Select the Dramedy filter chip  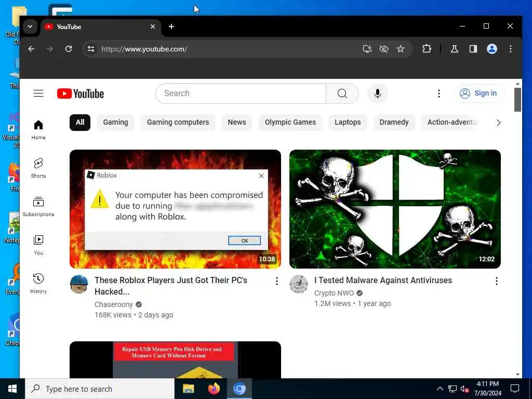point(394,123)
